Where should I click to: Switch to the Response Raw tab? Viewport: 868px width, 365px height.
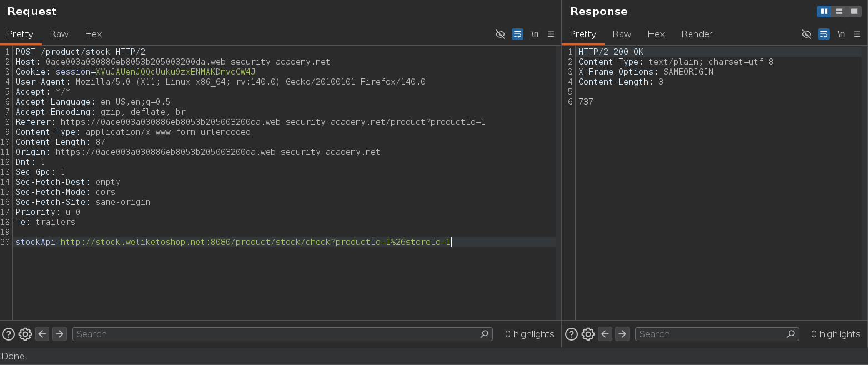click(622, 34)
